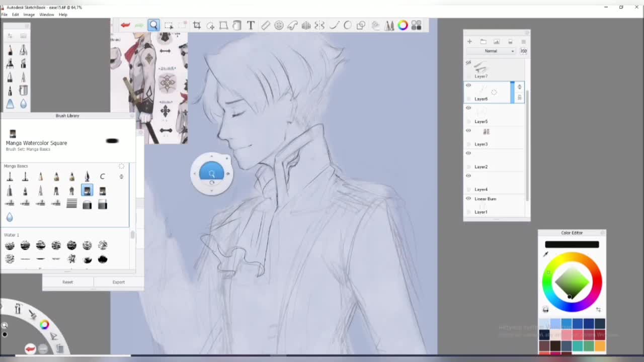Show hidden Layer7 using its eye icon
Viewport: 644px width, 362px height.
point(468,63)
